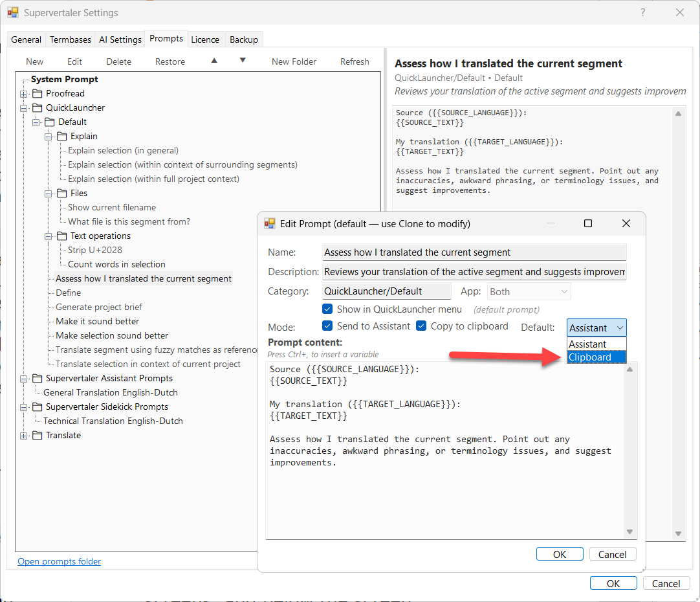This screenshot has height=602, width=700.
Task: Click the prompt content scrollbar down arrow
Action: click(630, 531)
